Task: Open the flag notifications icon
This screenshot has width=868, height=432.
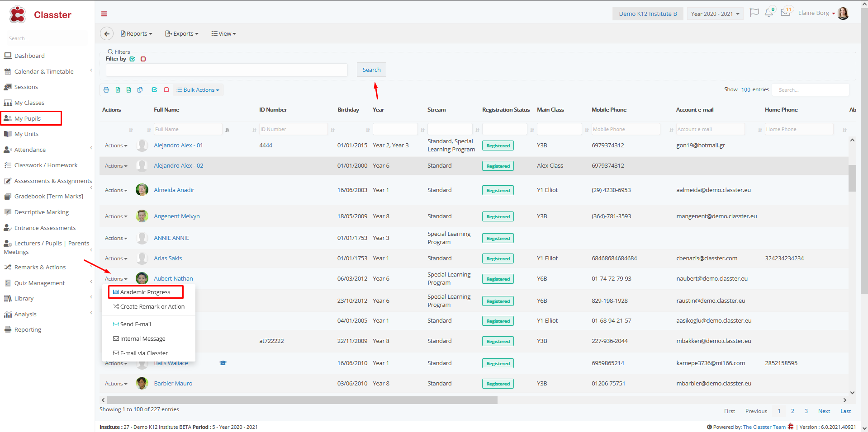Action: pyautogui.click(x=754, y=13)
